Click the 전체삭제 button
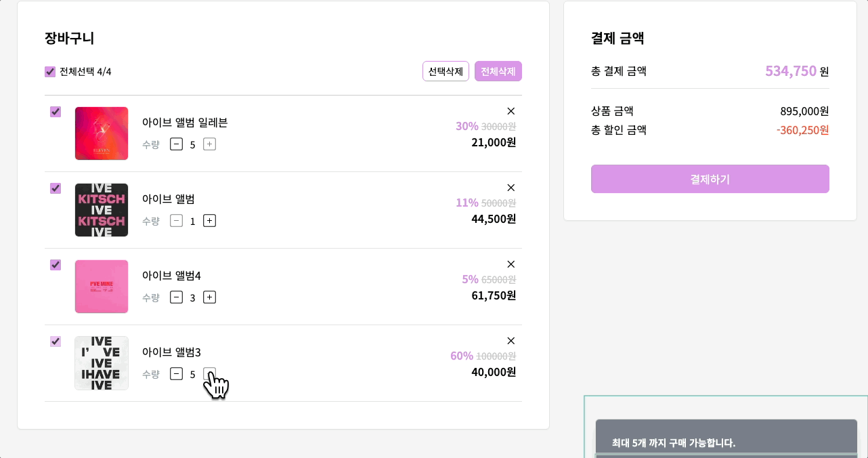 coord(498,71)
